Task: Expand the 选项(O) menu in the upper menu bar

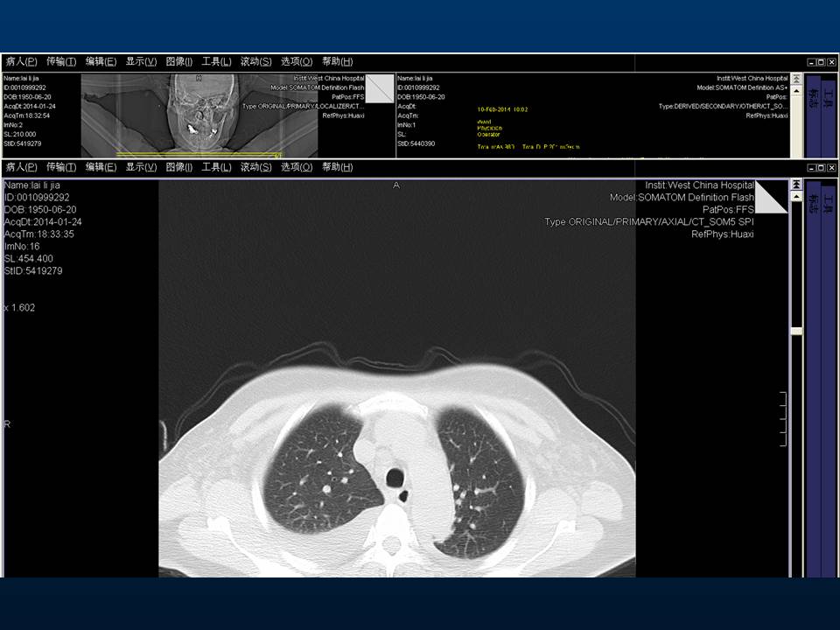Action: 296,61
